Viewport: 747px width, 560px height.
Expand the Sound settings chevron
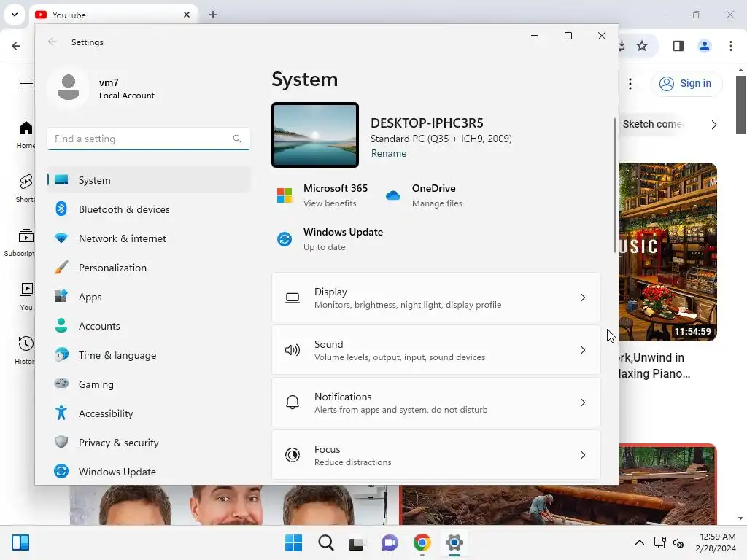tap(583, 350)
